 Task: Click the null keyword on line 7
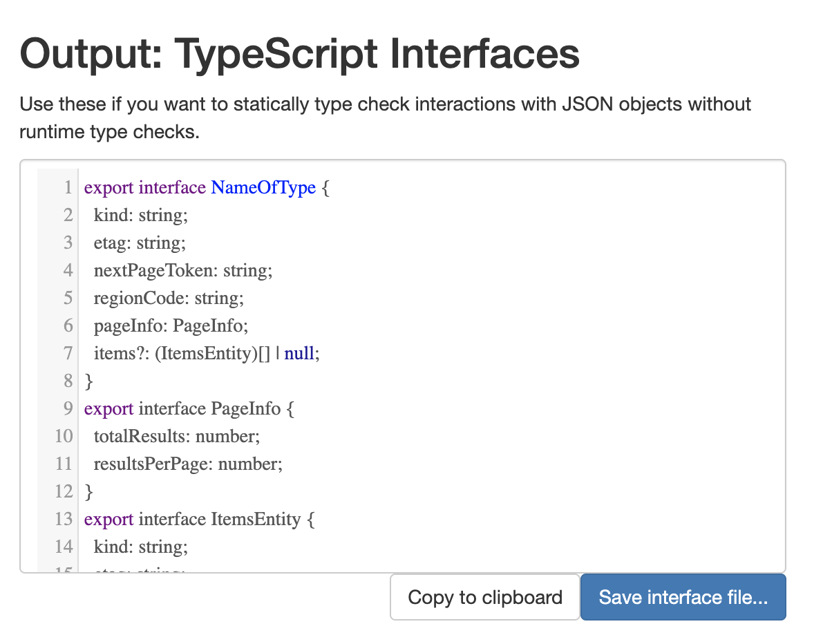click(301, 353)
